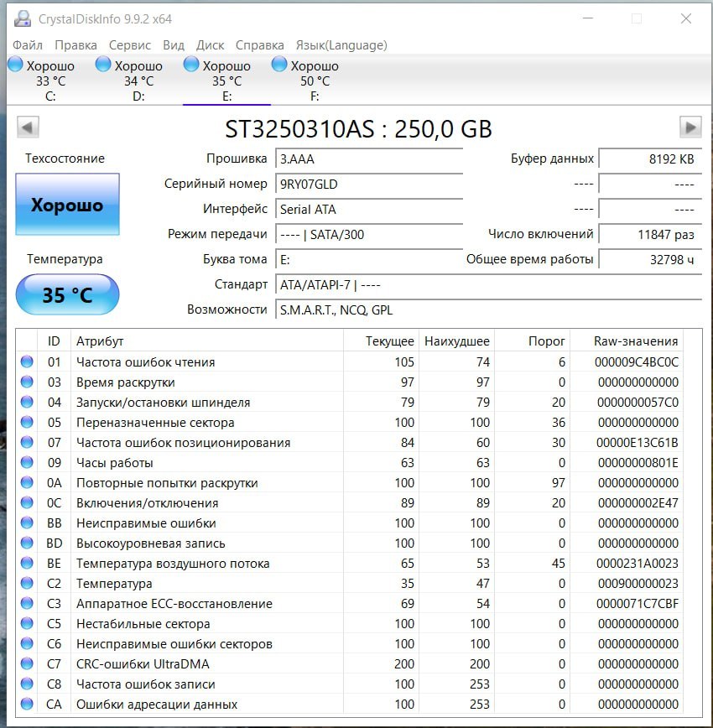Click the serial number field 9RY07GLD
713x728 pixels.
(369, 184)
